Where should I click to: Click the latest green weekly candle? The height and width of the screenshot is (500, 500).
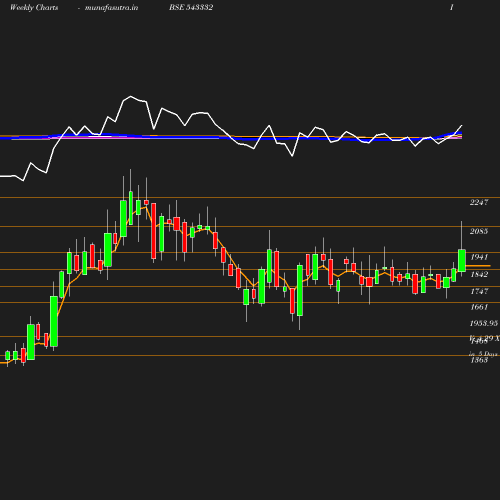pyautogui.click(x=462, y=260)
